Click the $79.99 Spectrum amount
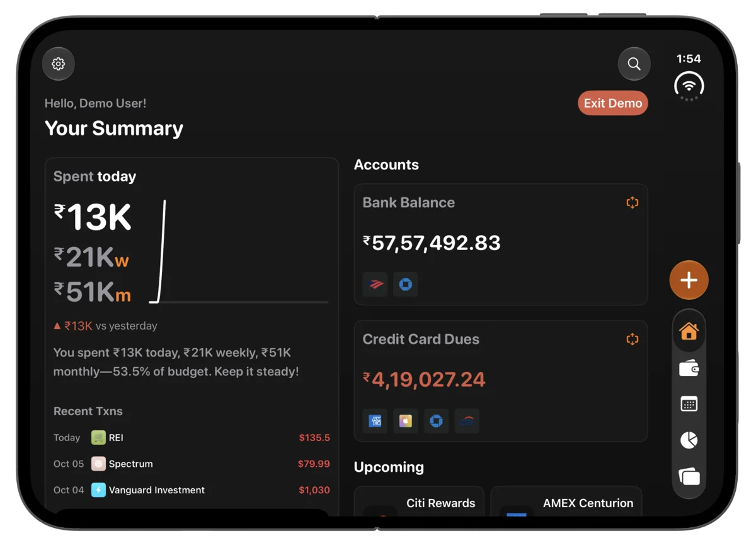Image resolution: width=756 pixels, height=550 pixels. click(x=314, y=464)
